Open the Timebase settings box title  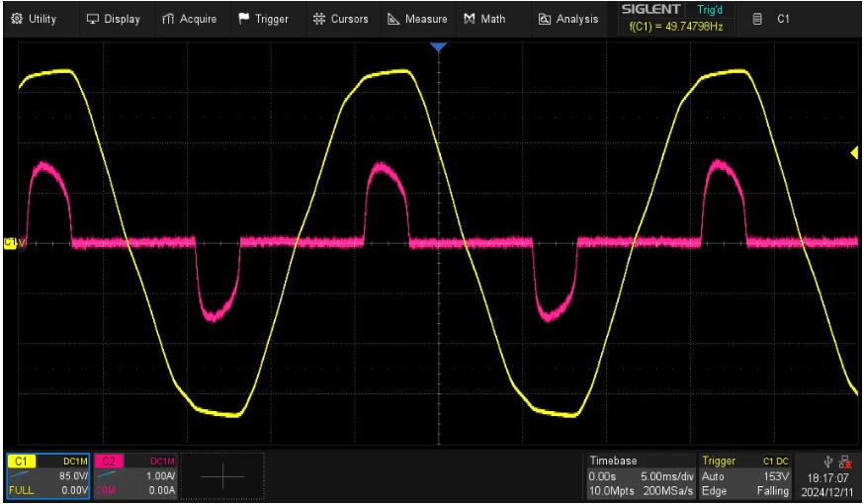[x=613, y=461]
